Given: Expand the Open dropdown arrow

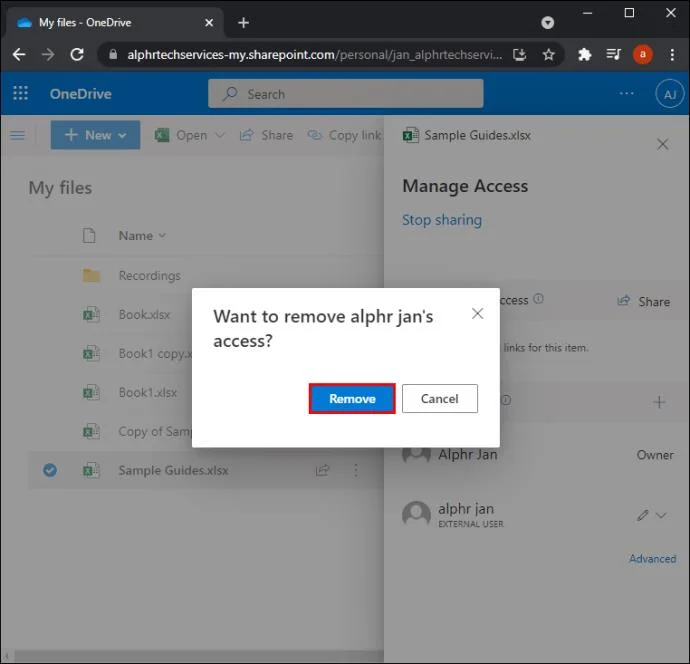Looking at the screenshot, I should (x=220, y=135).
